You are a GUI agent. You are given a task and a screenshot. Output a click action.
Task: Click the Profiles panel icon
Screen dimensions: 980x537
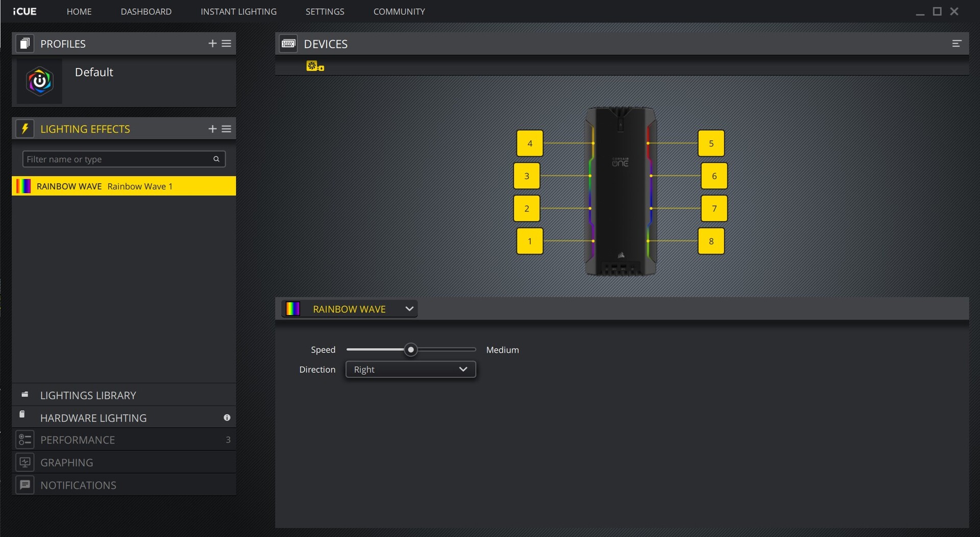coord(24,44)
